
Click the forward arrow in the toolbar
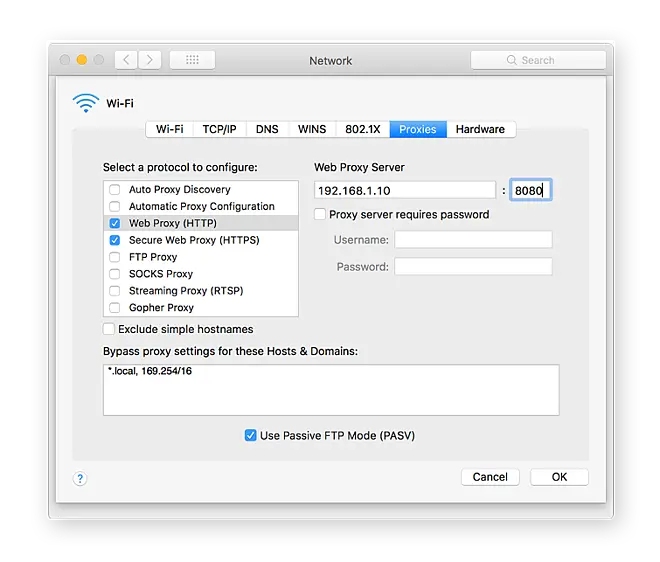pyautogui.click(x=150, y=60)
